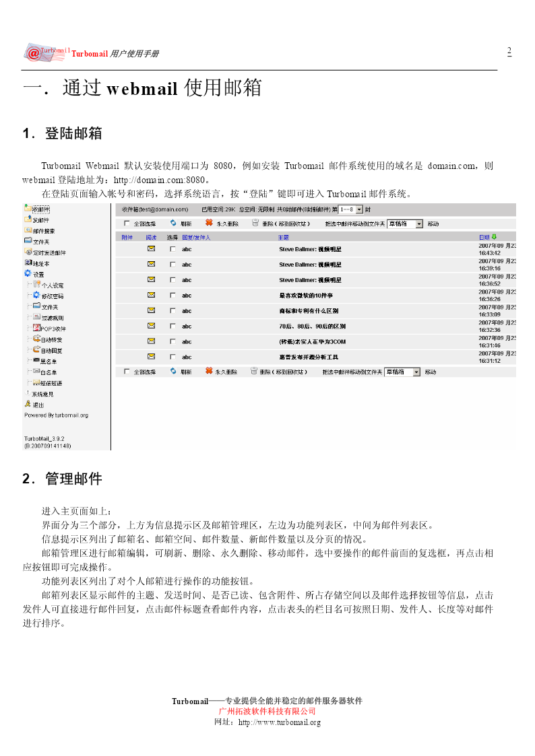Tick the 全部选择 checkbox below the mail list

(x=127, y=372)
